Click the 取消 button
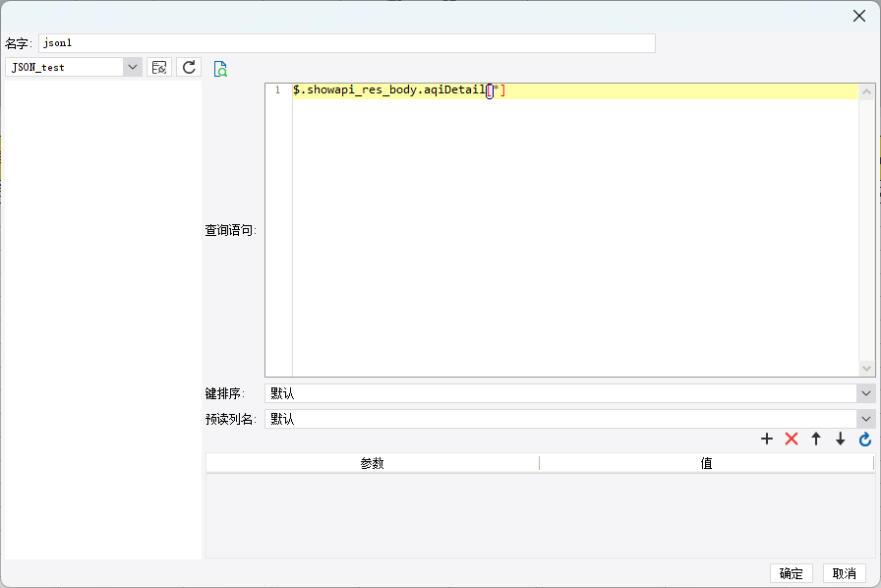This screenshot has height=588, width=881. pos(845,573)
